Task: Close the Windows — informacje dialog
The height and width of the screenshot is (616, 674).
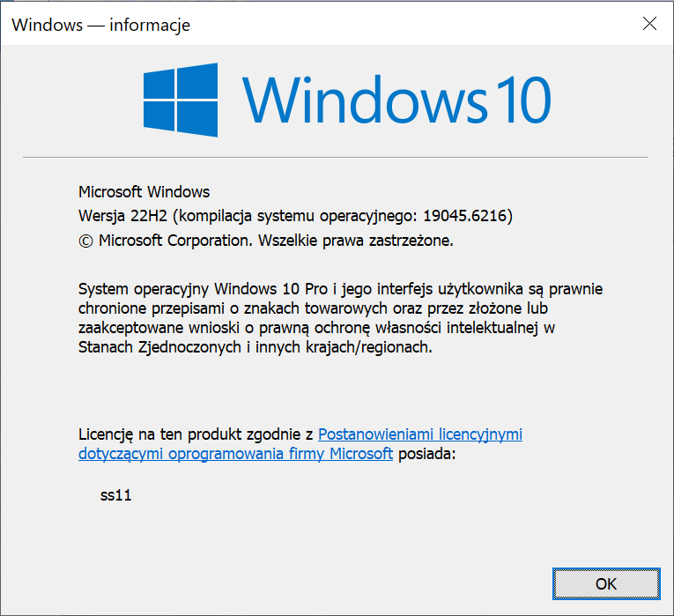Action: tap(649, 25)
